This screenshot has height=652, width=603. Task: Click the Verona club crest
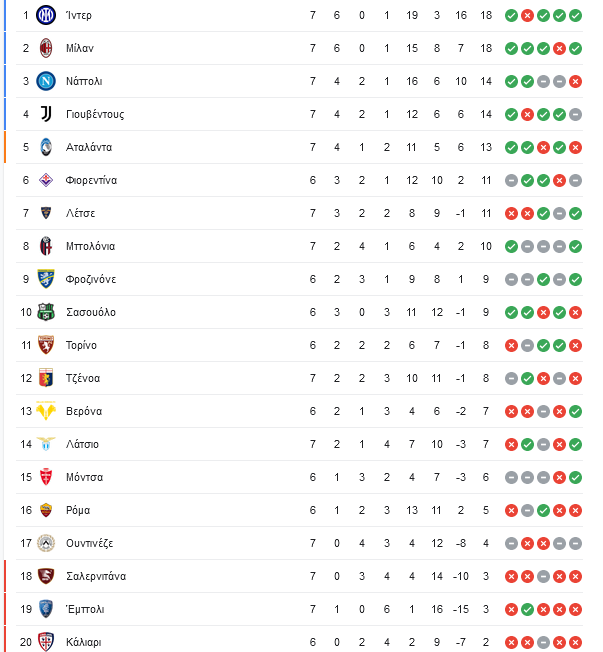coord(46,411)
